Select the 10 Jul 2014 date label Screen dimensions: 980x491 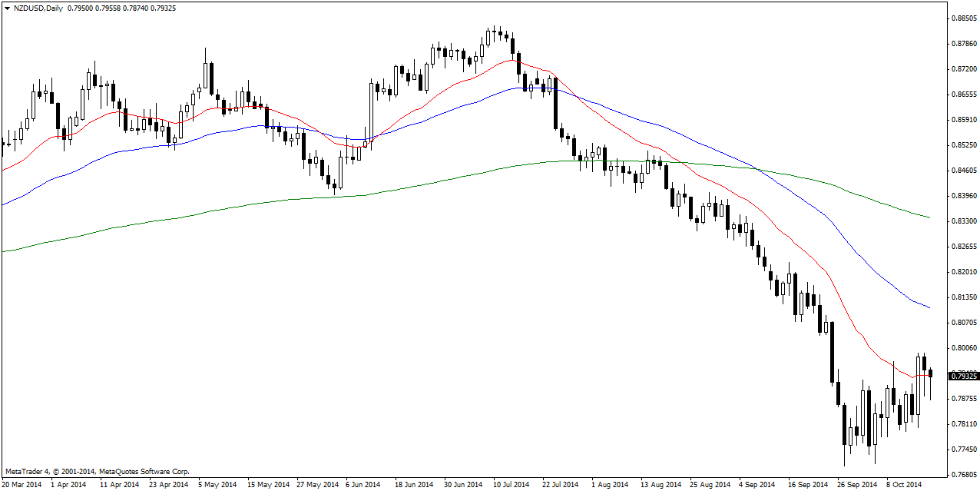tap(512, 485)
